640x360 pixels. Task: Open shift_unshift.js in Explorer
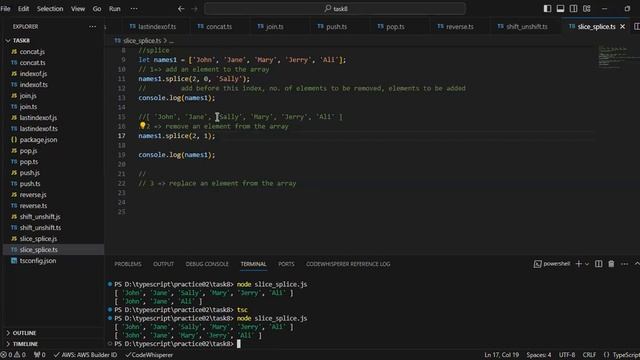(40, 217)
